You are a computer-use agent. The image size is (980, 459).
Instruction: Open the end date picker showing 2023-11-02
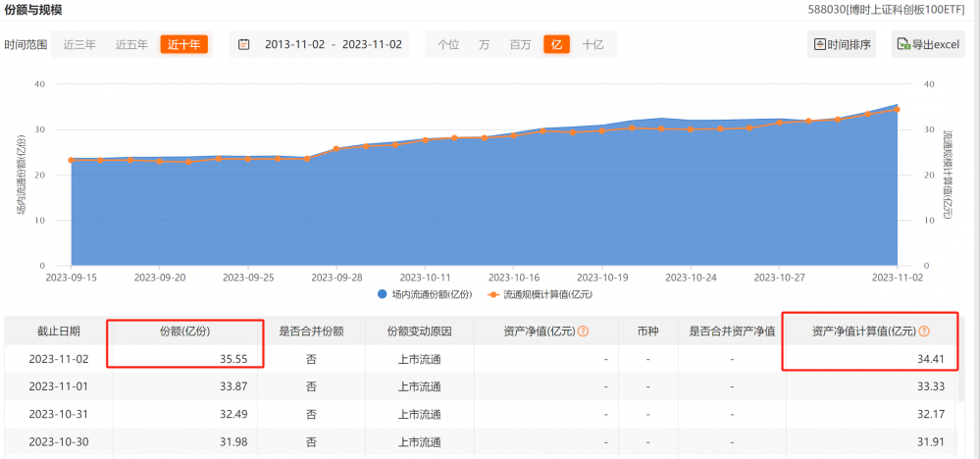pyautogui.click(x=372, y=44)
